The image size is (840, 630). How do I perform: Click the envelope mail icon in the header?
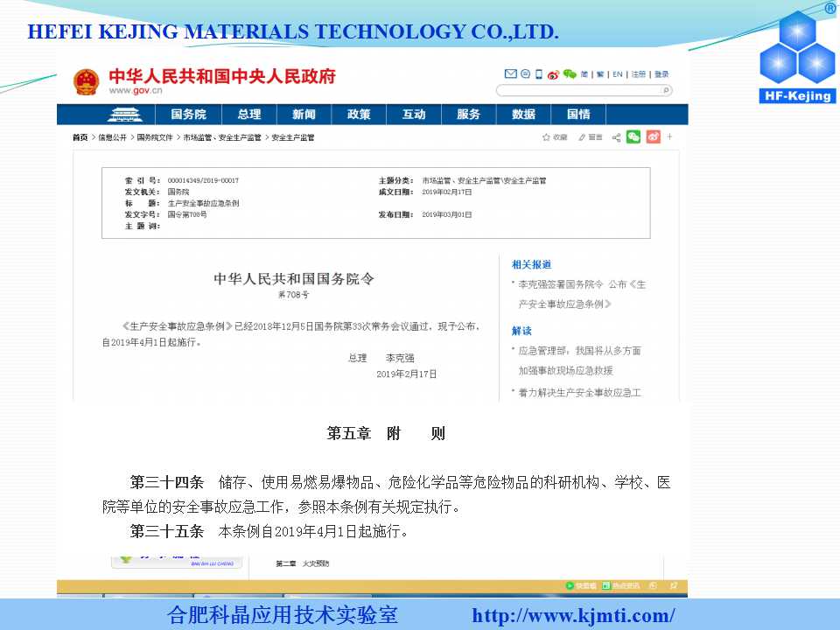click(x=510, y=73)
